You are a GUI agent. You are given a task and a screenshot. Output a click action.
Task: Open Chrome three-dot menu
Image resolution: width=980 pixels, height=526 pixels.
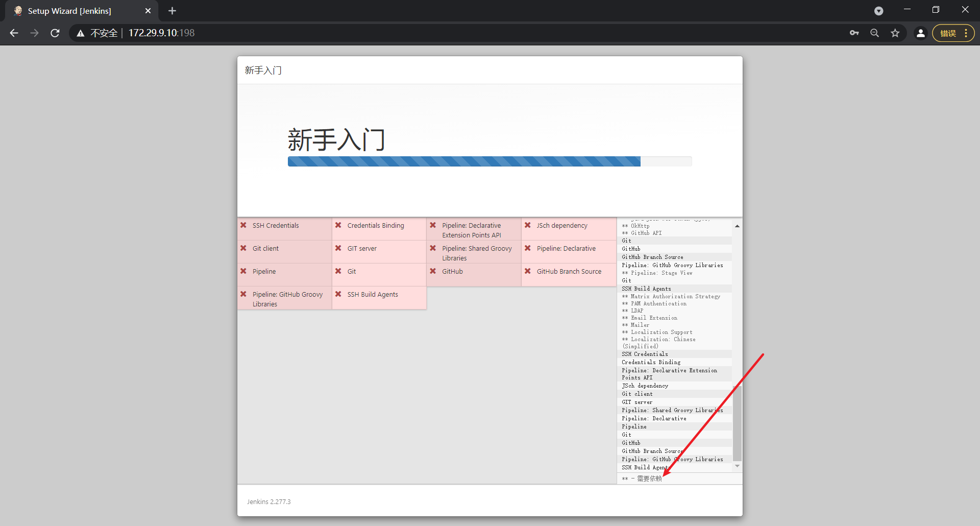click(966, 33)
